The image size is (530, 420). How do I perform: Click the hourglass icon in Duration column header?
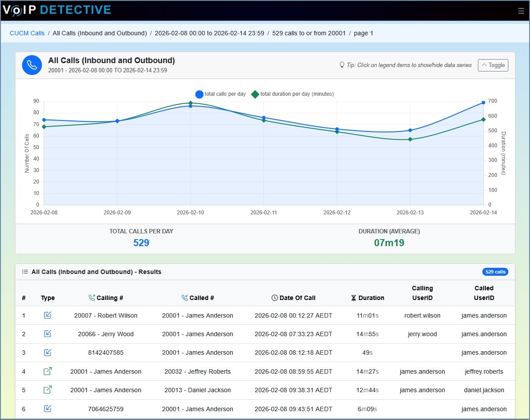(x=353, y=297)
